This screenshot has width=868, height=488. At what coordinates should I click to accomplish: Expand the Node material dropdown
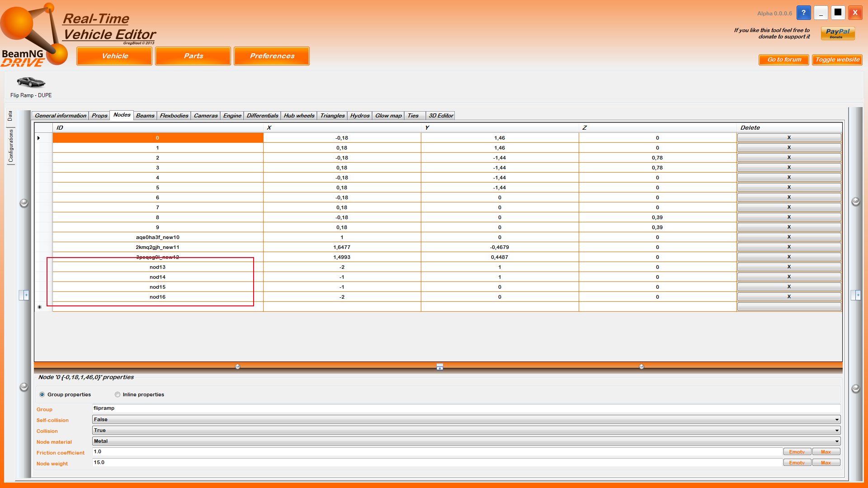tap(836, 441)
